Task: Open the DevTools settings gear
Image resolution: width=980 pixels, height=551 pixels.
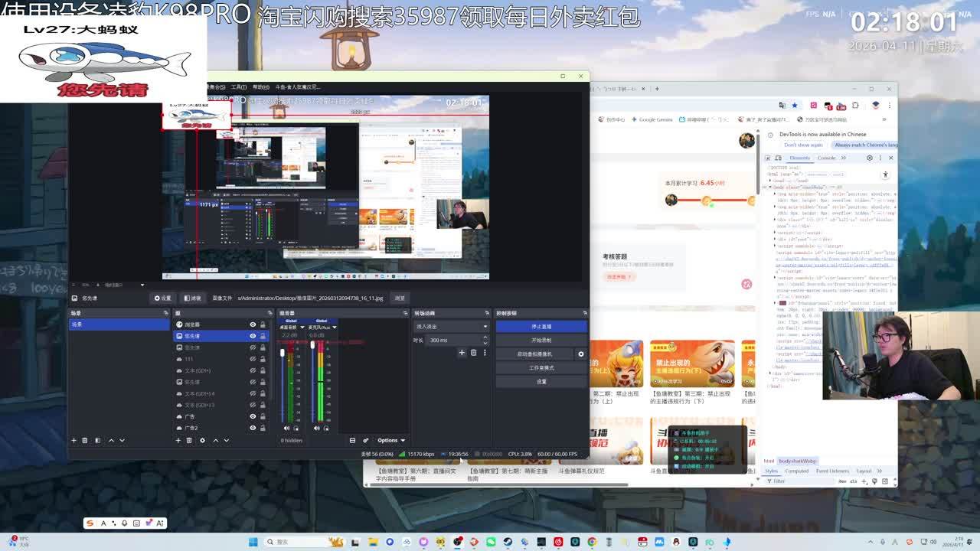Action: [869, 158]
